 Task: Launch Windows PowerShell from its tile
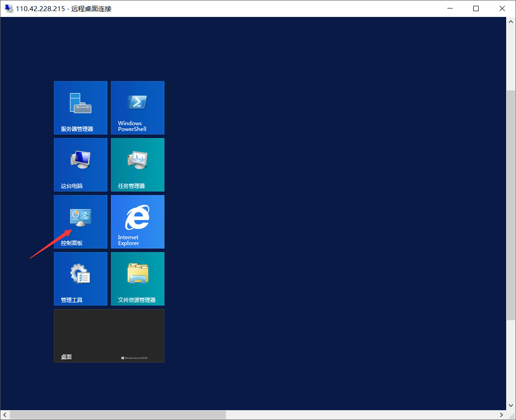pyautogui.click(x=138, y=108)
